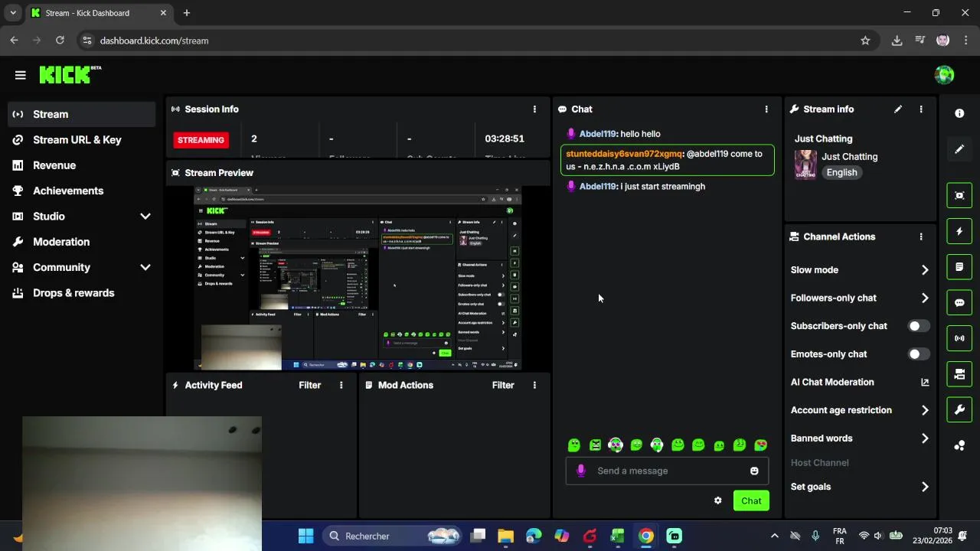The width and height of the screenshot is (980, 551).
Task: Open chat settings gear next to Chat button
Action: [x=717, y=500]
